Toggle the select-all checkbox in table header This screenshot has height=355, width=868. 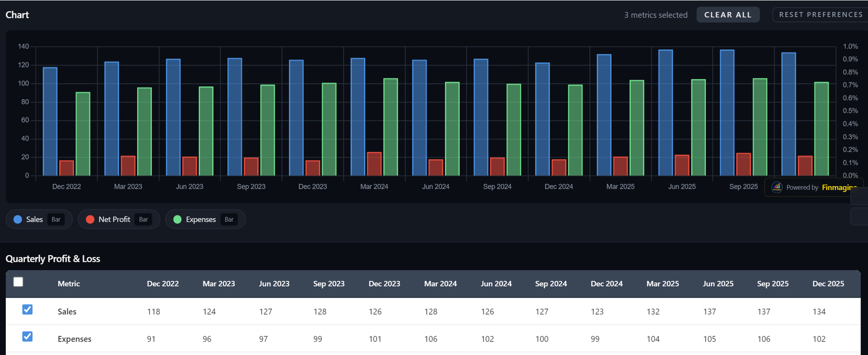tap(18, 282)
